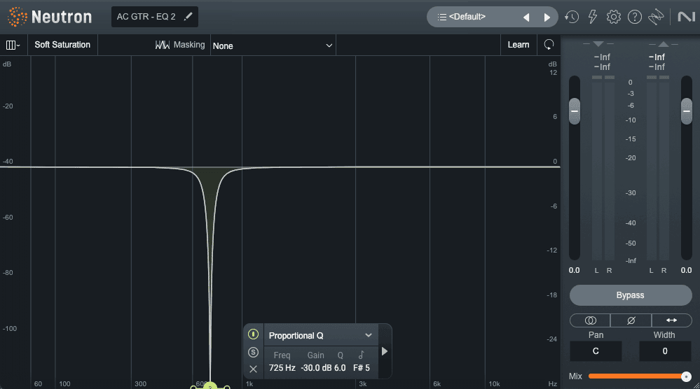Toggle the stereo channel sum icon
The image size is (700, 389).
point(590,320)
